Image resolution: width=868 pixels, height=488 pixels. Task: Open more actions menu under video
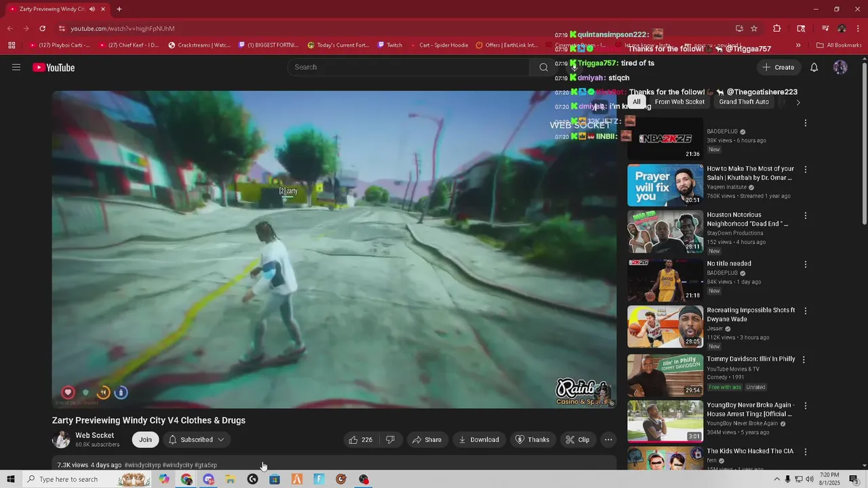tap(608, 440)
